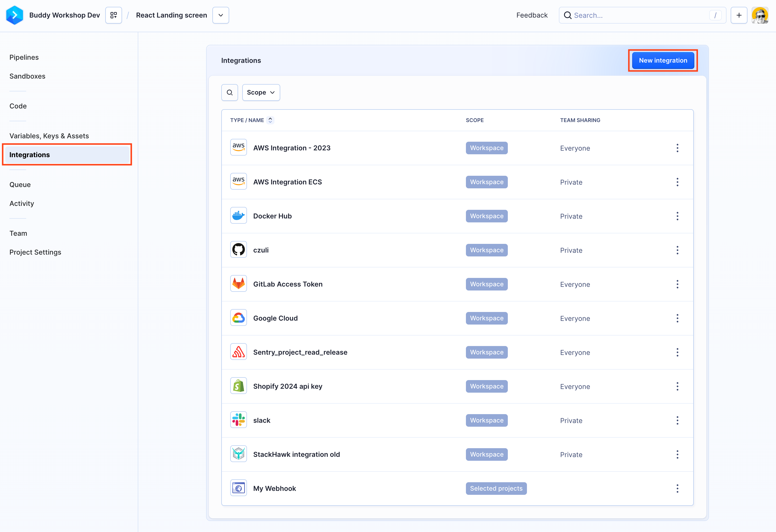Click the Sentry_project_read_release icon
Image resolution: width=776 pixels, height=532 pixels.
tap(238, 352)
